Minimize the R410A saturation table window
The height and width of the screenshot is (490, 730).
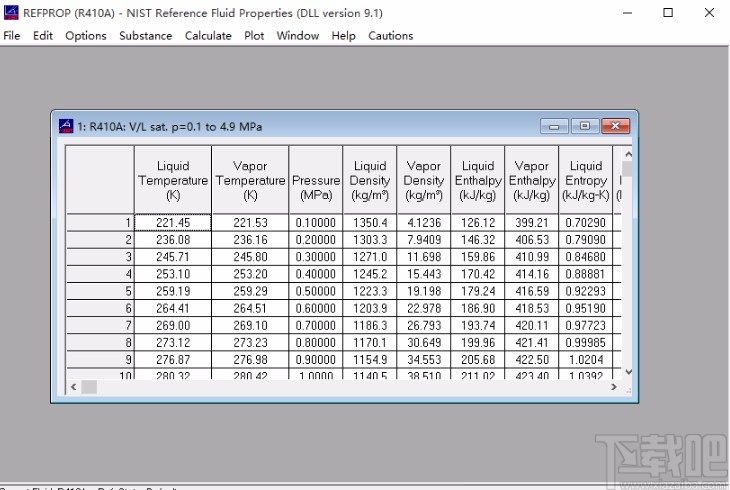[554, 126]
